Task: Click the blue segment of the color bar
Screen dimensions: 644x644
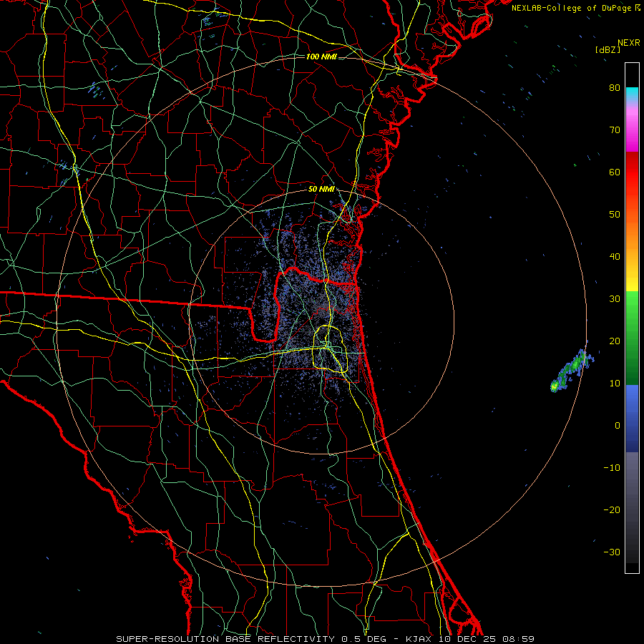Action: 632,419
